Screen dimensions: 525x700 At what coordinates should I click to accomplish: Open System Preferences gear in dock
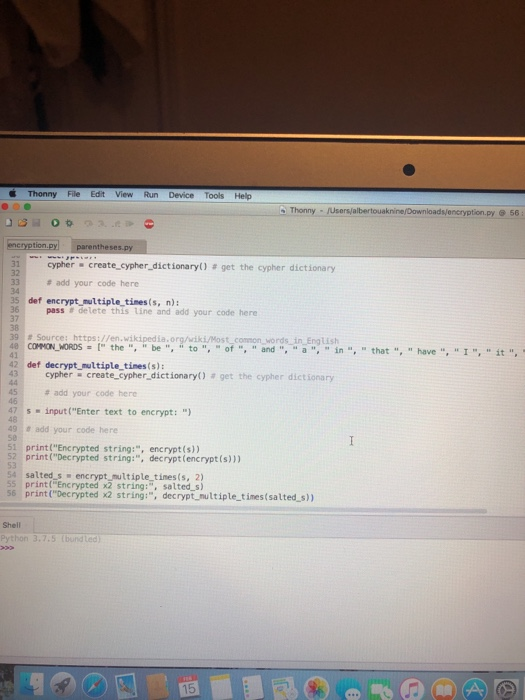pos(506,690)
